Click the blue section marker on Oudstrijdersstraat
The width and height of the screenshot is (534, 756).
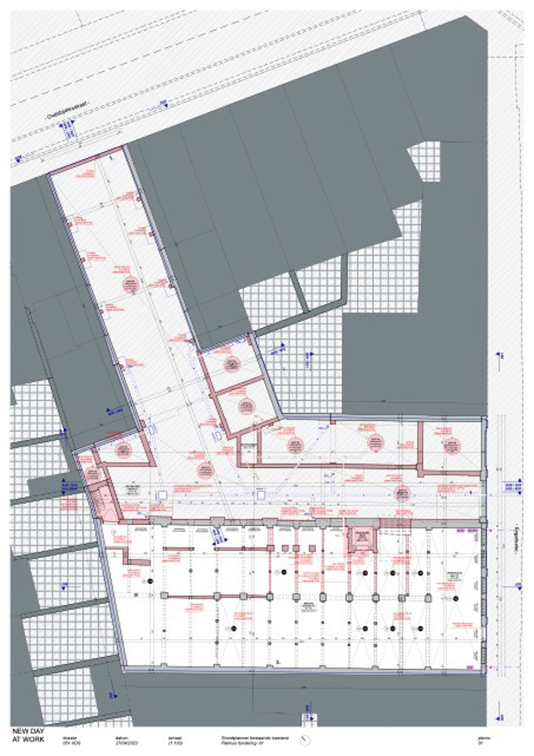(x=68, y=129)
